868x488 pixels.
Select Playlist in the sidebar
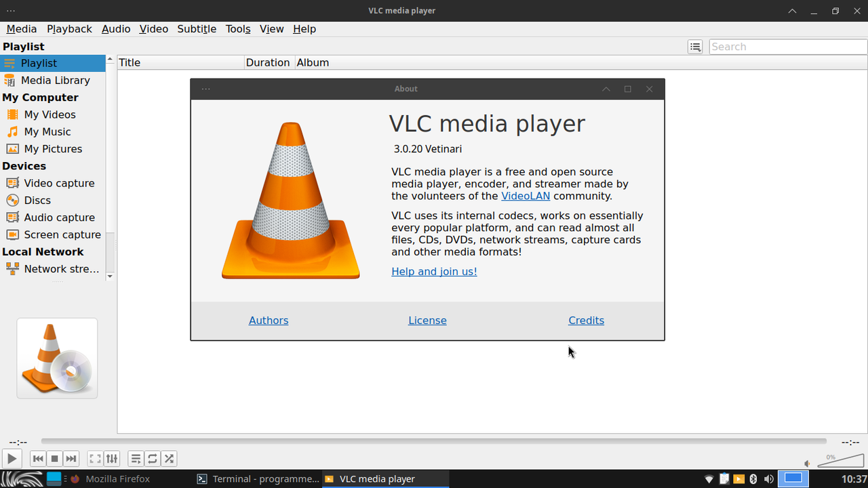click(x=53, y=63)
